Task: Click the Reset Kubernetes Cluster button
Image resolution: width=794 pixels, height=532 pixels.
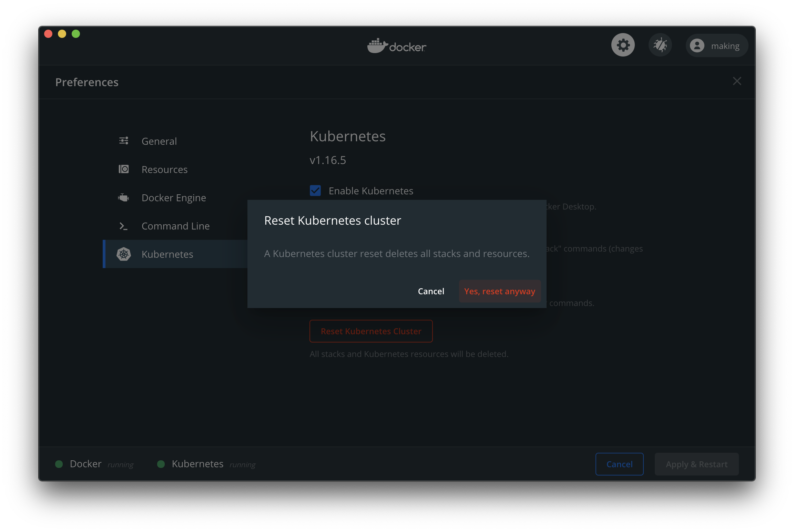Action: tap(371, 331)
